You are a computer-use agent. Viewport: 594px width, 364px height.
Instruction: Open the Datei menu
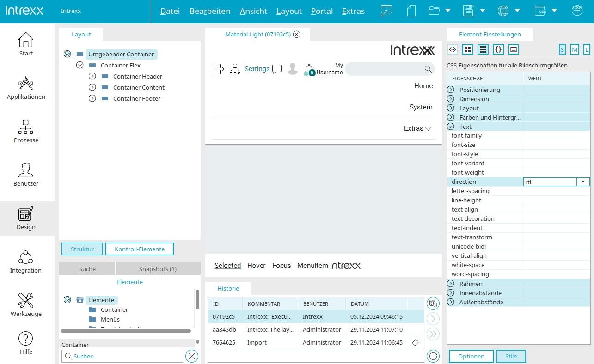click(170, 11)
